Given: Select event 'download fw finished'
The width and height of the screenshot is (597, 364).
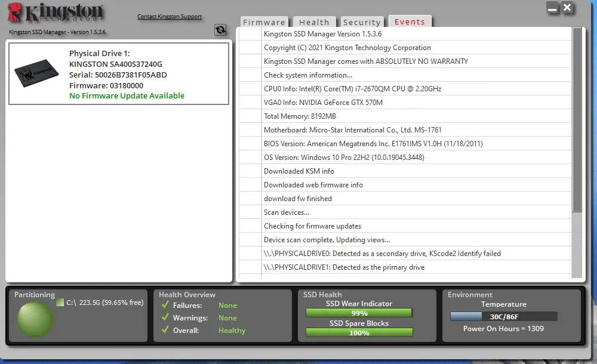Looking at the screenshot, I should pyautogui.click(x=405, y=198).
